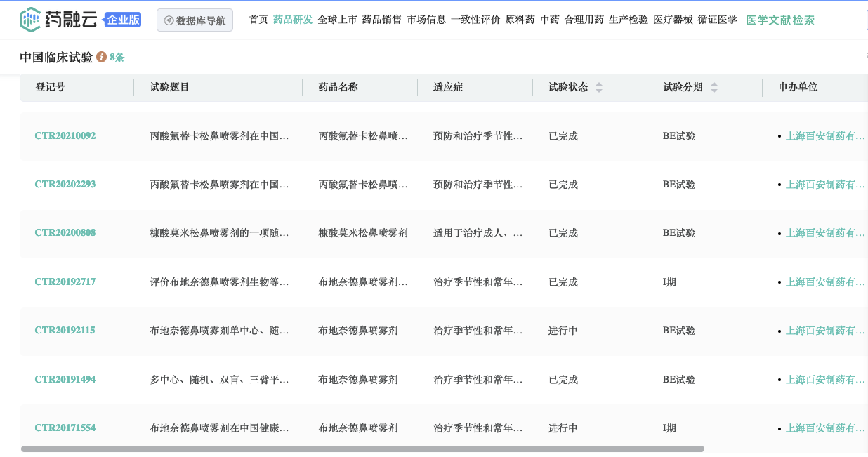Open 循证医学 menu

pos(717,20)
